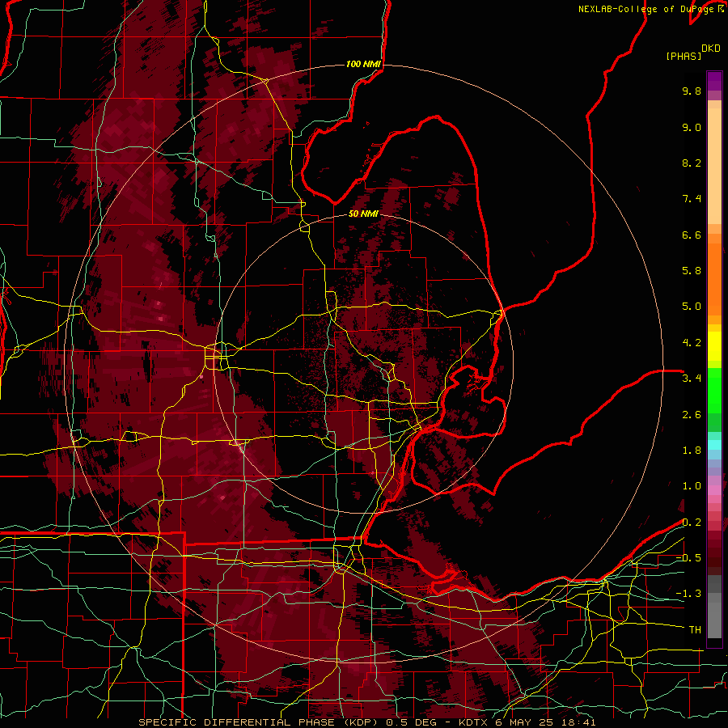Image resolution: width=728 pixels, height=728 pixels.
Task: Click the cyan band of the color bar
Action: coord(714,445)
